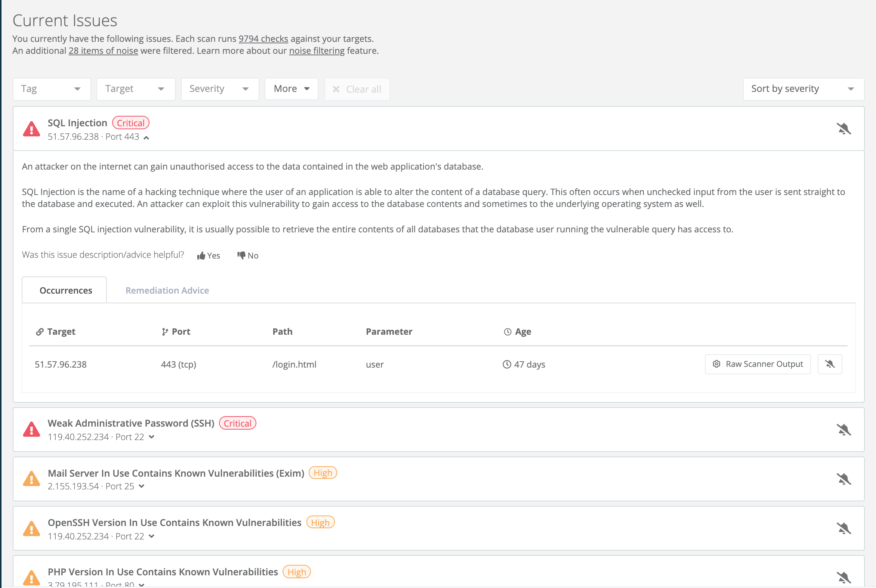Viewport: 876px width, 588px height.
Task: Snooze the Weak Administrative Password issue
Action: pyautogui.click(x=844, y=429)
